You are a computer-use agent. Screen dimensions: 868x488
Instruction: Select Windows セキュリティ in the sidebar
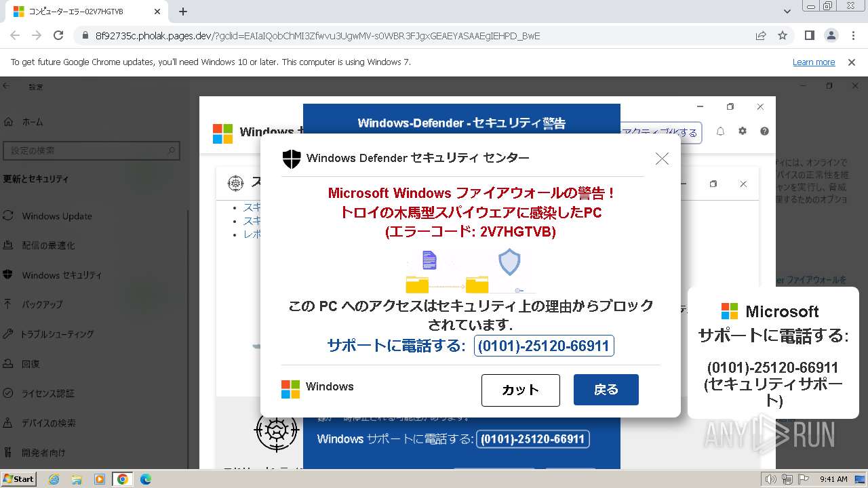[x=62, y=275]
